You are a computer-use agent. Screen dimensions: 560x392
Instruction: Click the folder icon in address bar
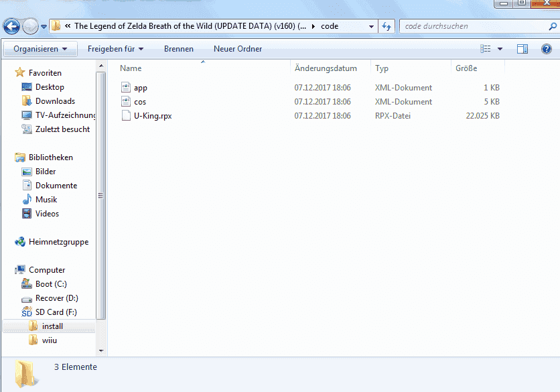pyautogui.click(x=56, y=25)
